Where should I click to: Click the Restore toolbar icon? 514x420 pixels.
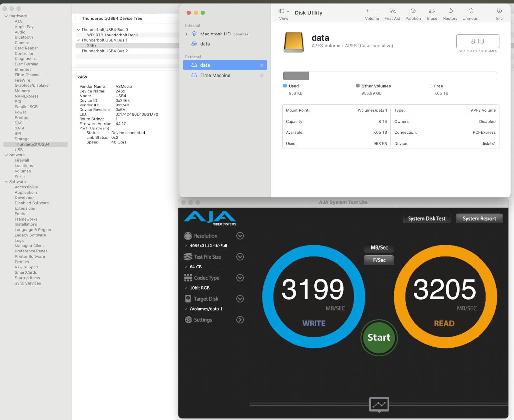click(450, 11)
